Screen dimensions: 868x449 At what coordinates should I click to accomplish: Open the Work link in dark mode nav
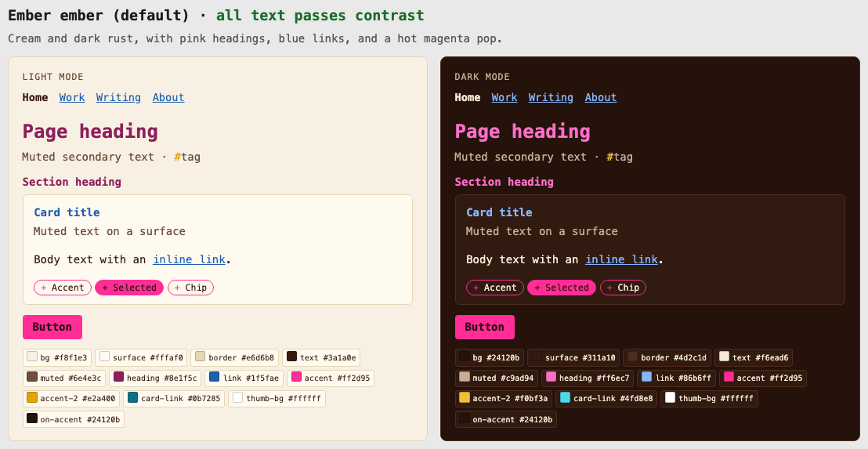[505, 97]
